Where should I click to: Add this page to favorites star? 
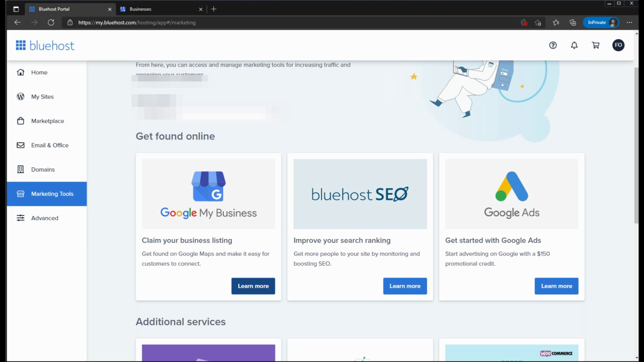[x=538, y=22]
